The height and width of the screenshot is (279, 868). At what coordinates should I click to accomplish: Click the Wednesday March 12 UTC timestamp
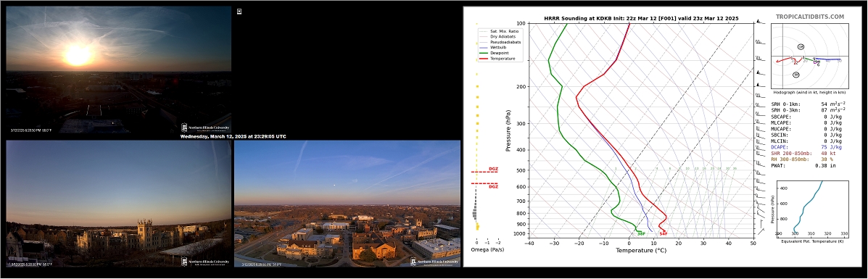point(233,136)
